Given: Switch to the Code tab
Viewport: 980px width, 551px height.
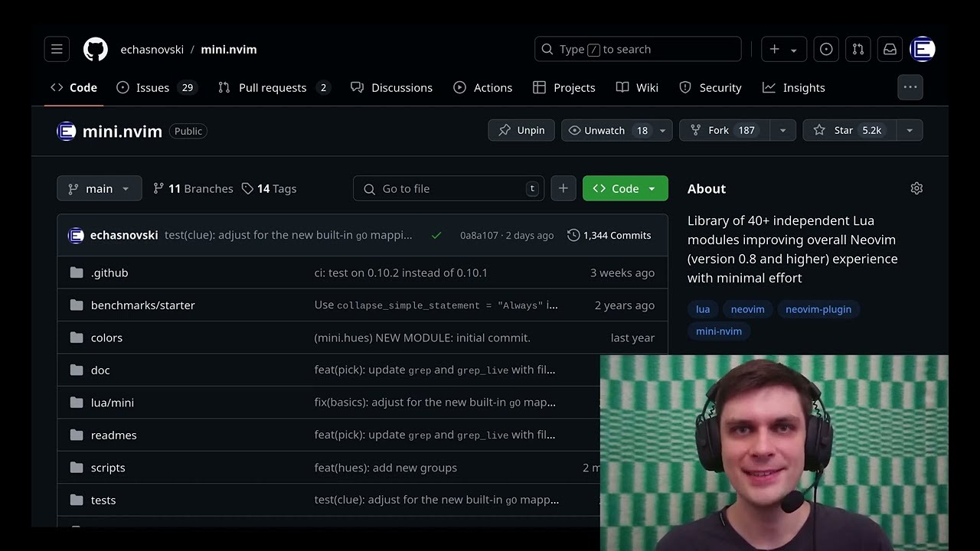Looking at the screenshot, I should pos(73,87).
